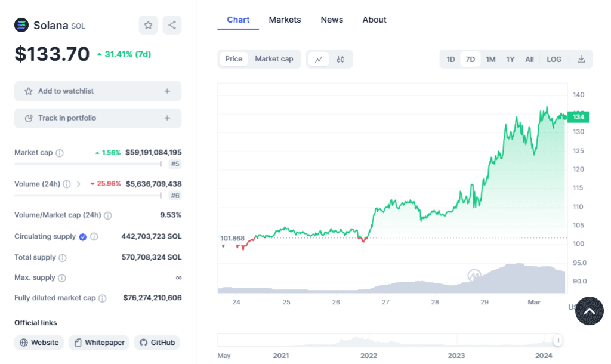Expand Volume (24h) chevron arrow

(x=79, y=184)
